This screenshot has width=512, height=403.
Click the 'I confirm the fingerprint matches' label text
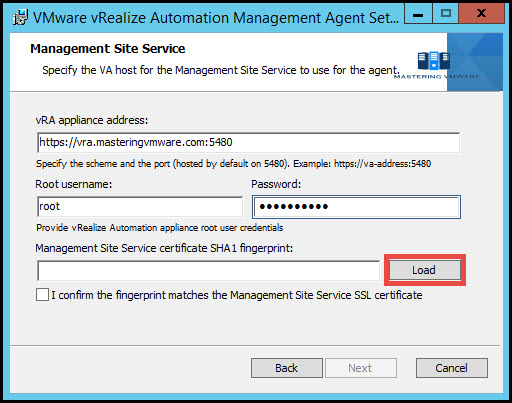237,295
